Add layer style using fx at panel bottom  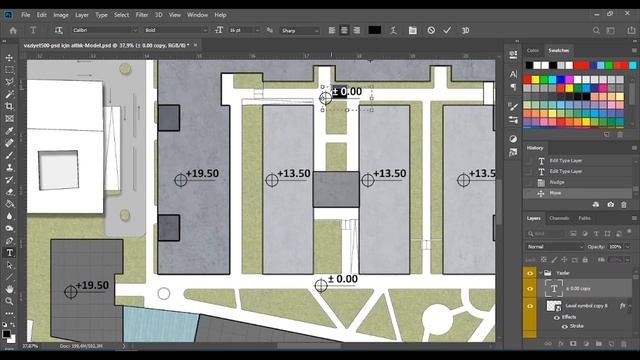pyautogui.click(x=561, y=344)
